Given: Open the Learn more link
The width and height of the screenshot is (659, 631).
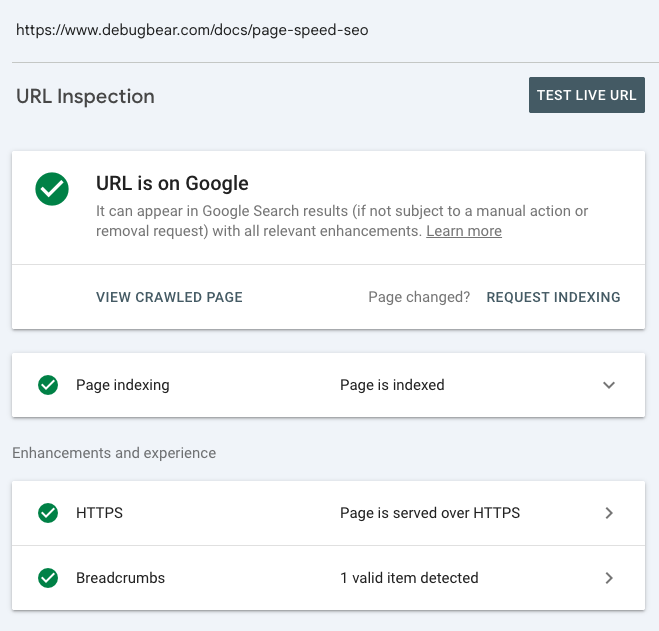Looking at the screenshot, I should click(x=464, y=231).
